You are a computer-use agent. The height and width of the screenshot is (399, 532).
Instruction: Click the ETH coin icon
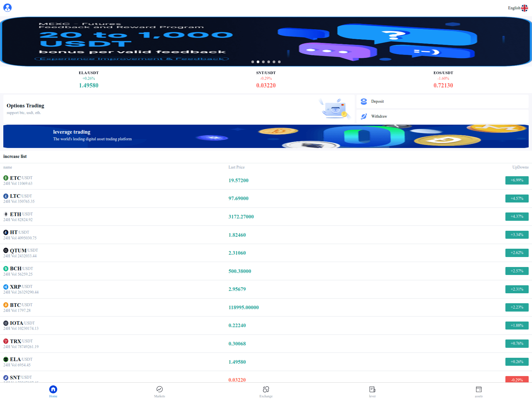pos(6,214)
